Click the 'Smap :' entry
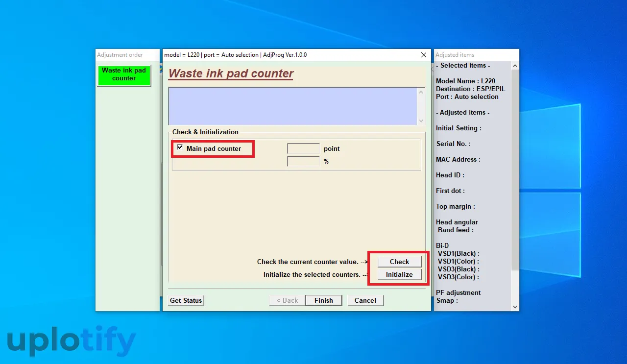The height and width of the screenshot is (364, 627). coord(447,300)
